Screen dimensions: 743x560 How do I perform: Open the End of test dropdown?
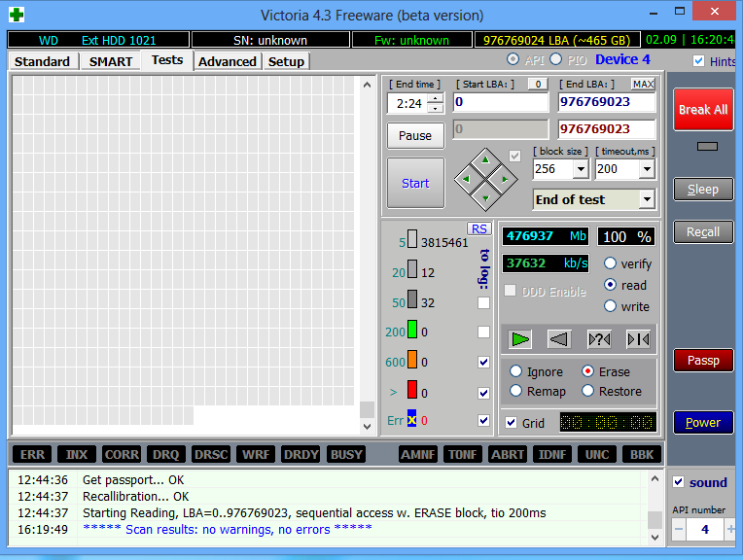coord(647,199)
